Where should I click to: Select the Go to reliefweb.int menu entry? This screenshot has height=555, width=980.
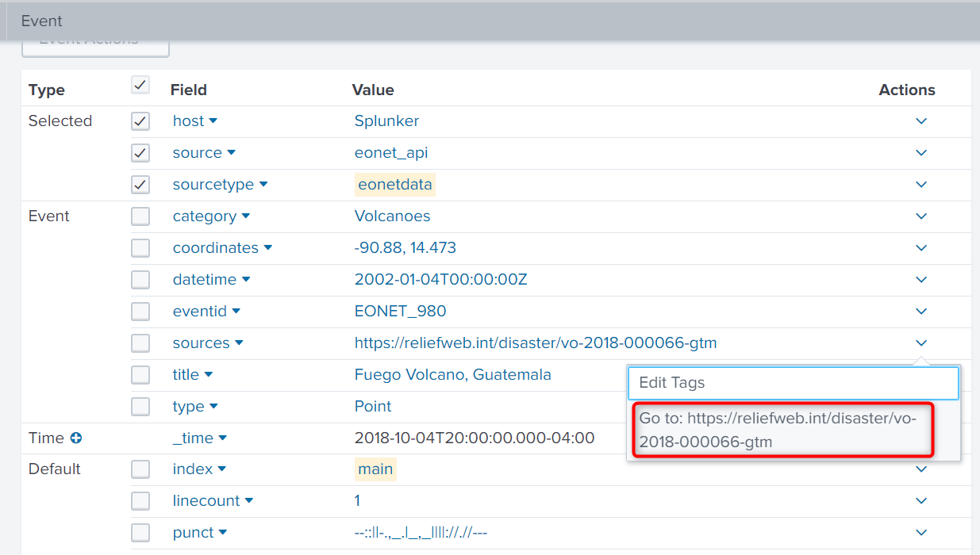pyautogui.click(x=782, y=430)
